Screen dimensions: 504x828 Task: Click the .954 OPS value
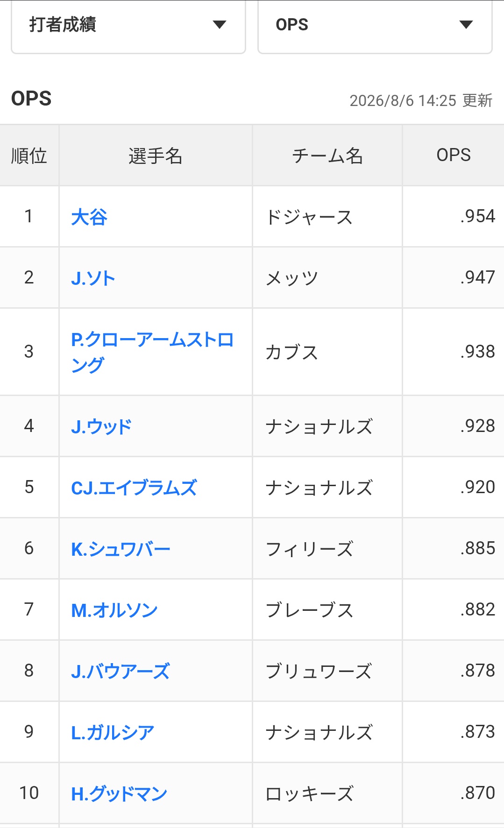click(x=477, y=216)
